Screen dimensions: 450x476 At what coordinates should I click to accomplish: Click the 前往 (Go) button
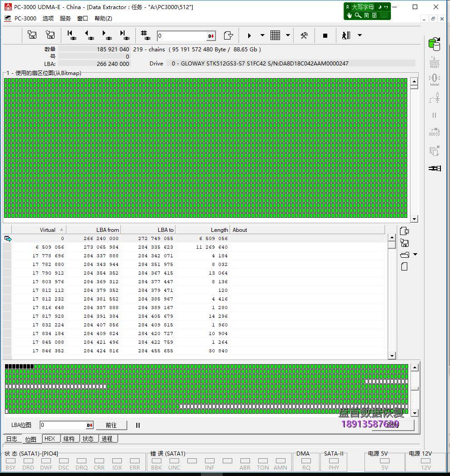(112, 425)
